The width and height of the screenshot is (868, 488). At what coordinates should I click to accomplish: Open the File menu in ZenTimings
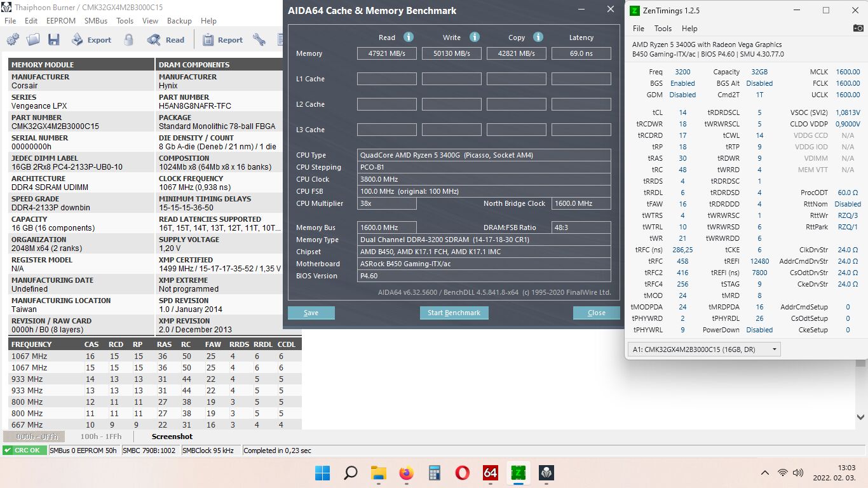click(x=639, y=28)
